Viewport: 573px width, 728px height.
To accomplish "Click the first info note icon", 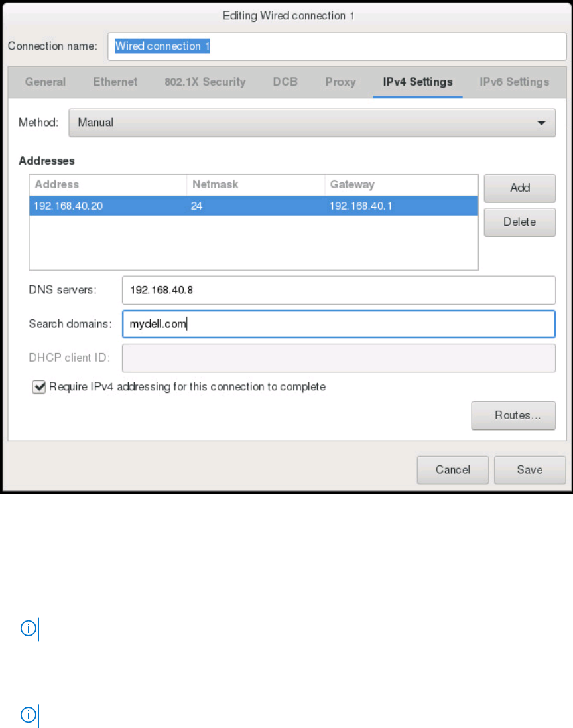I will (x=29, y=628).
